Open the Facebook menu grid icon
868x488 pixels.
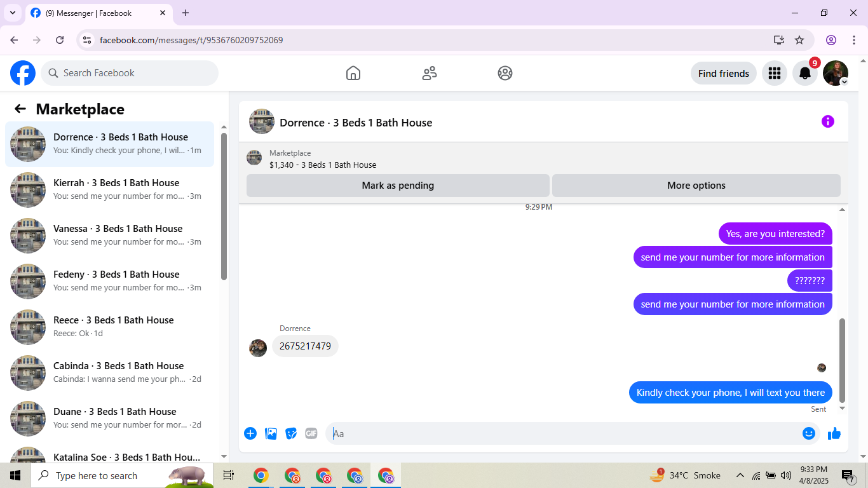coord(774,73)
